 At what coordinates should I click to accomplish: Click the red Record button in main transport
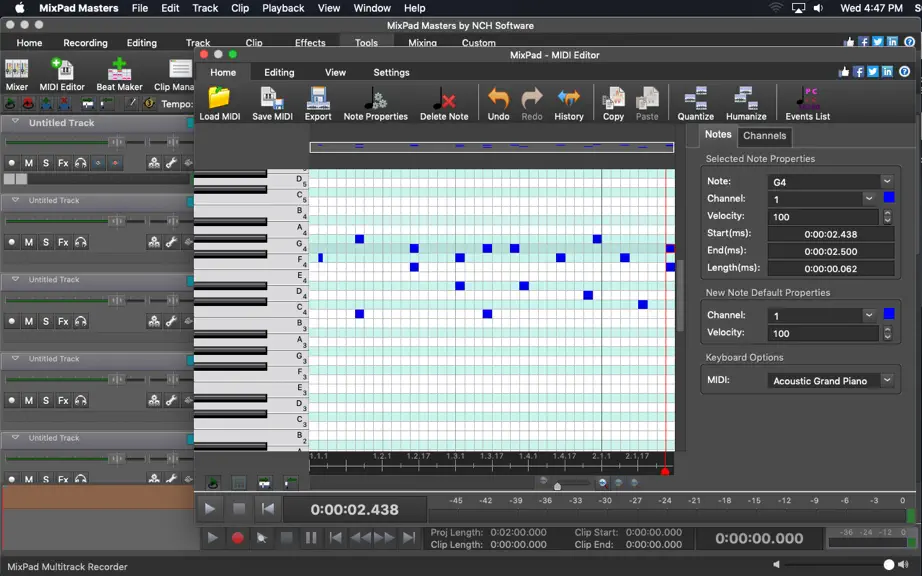(238, 538)
